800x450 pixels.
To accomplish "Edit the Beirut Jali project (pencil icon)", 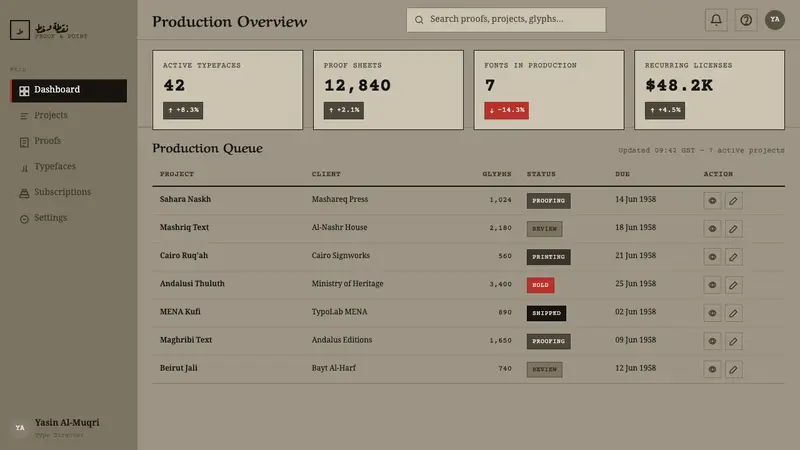I will 733,369.
